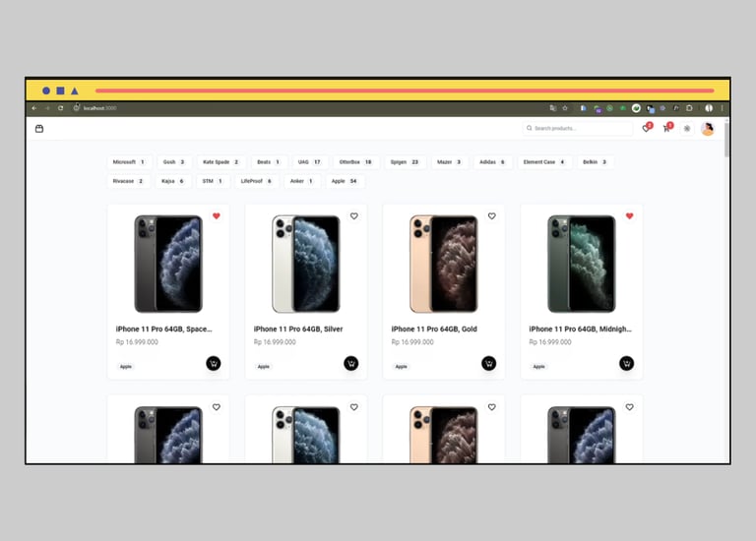Open the store home logo icon

point(39,129)
